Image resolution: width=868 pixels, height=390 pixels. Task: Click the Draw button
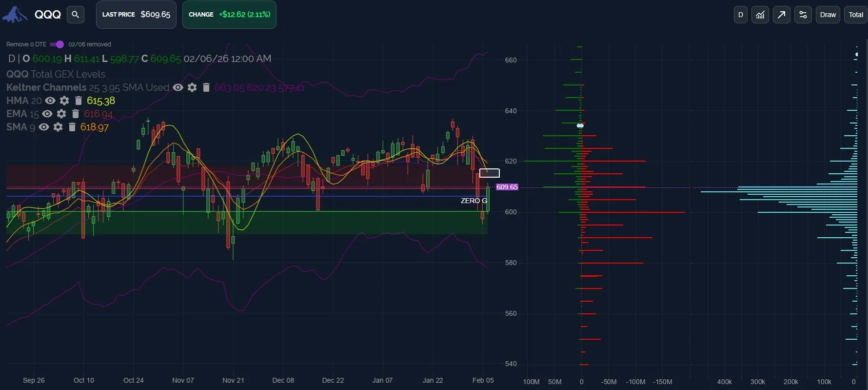pos(828,15)
